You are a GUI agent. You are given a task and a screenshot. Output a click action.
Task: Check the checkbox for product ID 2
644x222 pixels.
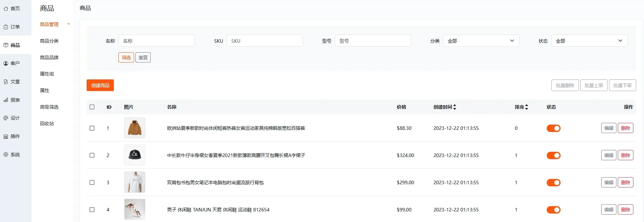92,155
